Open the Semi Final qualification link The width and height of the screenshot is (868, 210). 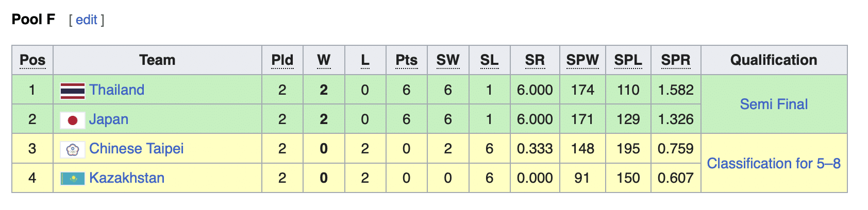(773, 104)
